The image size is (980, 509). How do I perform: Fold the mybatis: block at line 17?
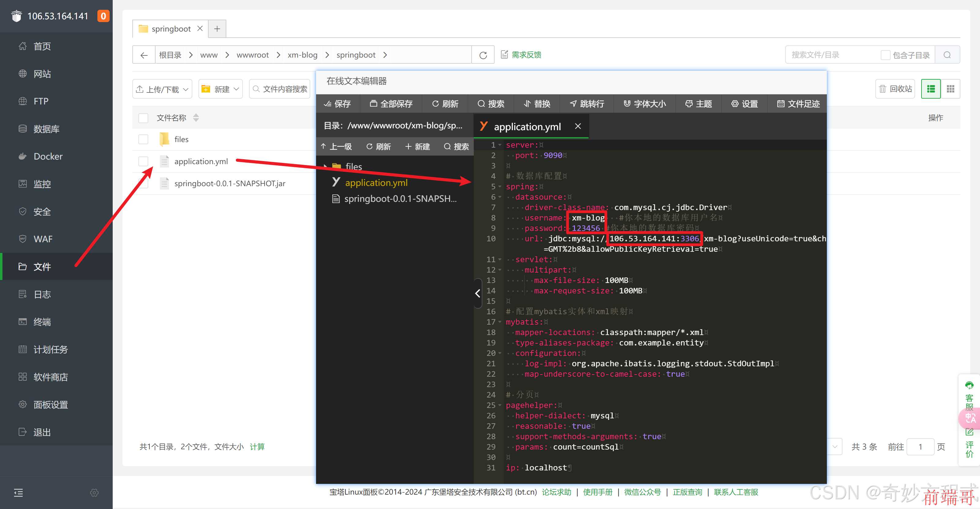pyautogui.click(x=500, y=322)
